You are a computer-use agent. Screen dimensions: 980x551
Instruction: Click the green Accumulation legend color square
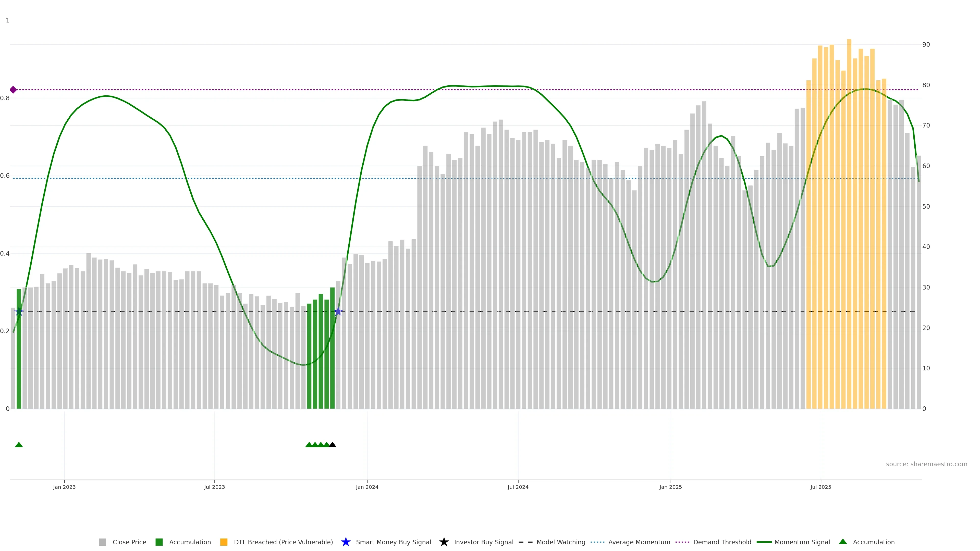coord(159,542)
